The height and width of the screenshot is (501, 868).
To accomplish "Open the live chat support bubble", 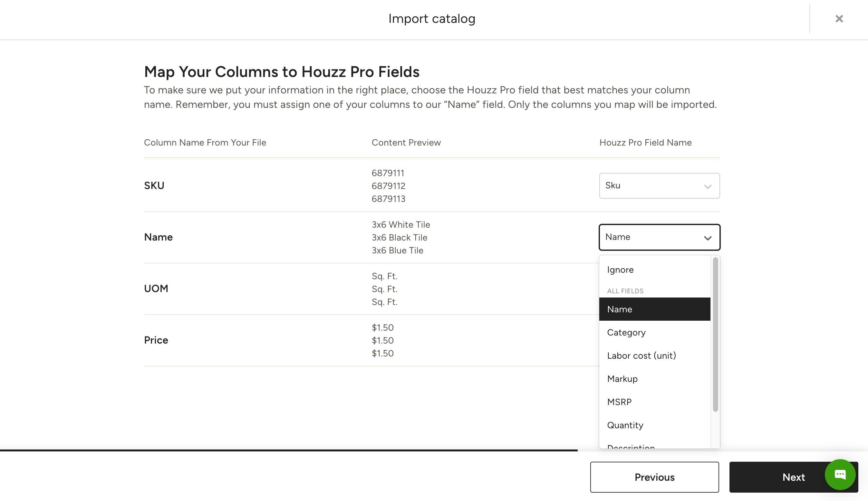I will 840,475.
